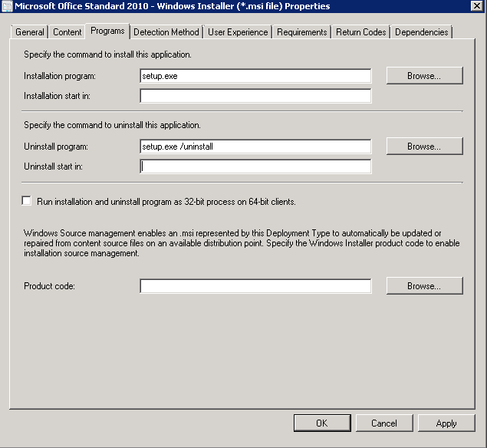This screenshot has width=487, height=448.
Task: Open the Dependencies tab
Action: (x=421, y=32)
